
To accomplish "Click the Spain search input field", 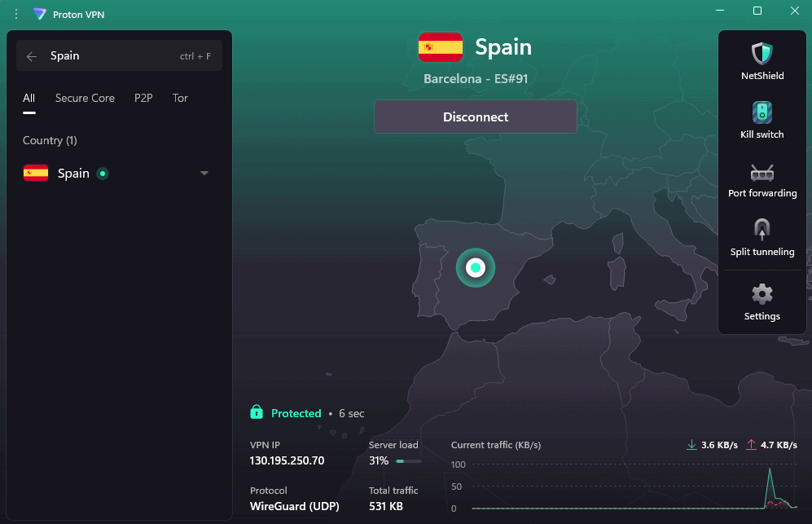I will [110, 56].
